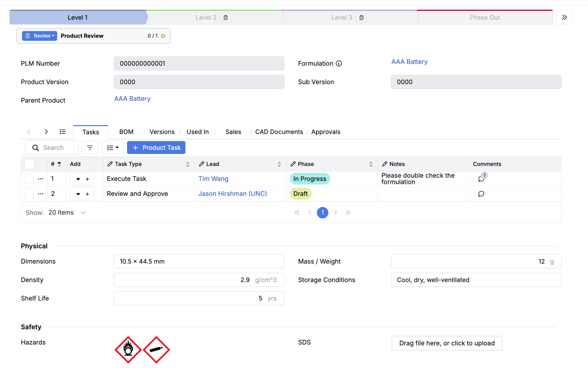Image resolution: width=588 pixels, height=383 pixels.
Task: Click the Dimensions input field
Action: coord(199,261)
